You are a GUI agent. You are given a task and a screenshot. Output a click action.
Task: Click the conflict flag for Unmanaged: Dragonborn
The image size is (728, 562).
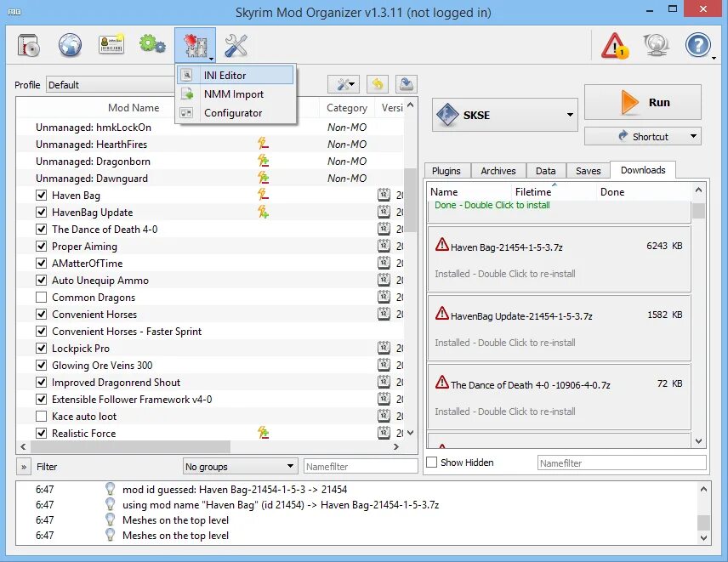click(x=264, y=161)
